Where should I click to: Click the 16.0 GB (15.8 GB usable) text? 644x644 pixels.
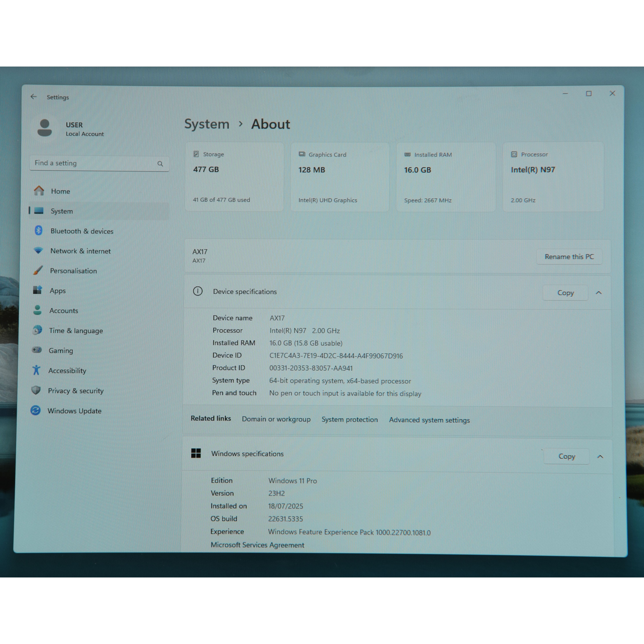306,343
